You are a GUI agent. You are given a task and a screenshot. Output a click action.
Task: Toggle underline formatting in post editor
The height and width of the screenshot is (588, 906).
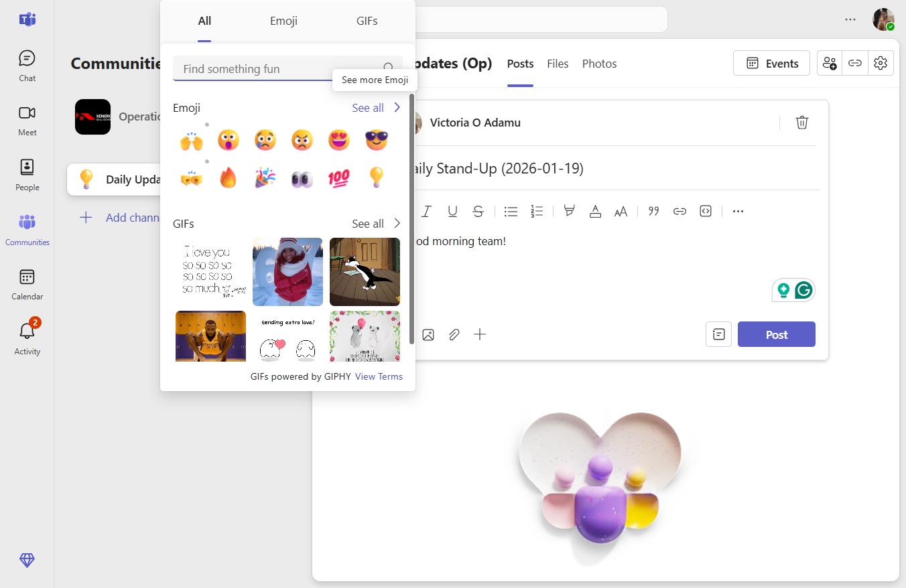pyautogui.click(x=452, y=212)
